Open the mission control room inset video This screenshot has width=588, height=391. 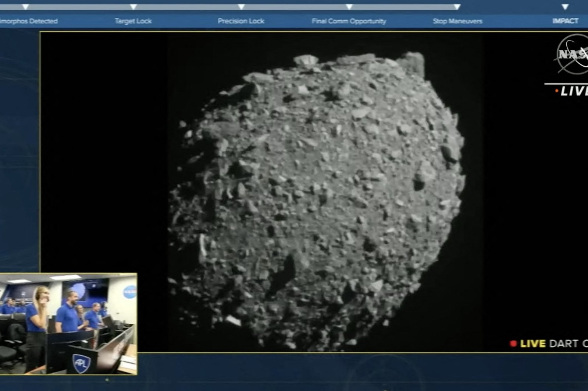(68, 324)
